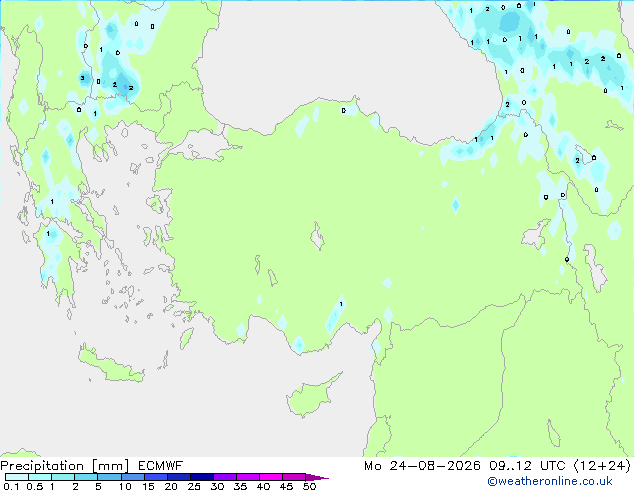Viewport: 634px width, 490px height.
Task: Click the date "24-08-2026" text
Action: (x=435, y=466)
